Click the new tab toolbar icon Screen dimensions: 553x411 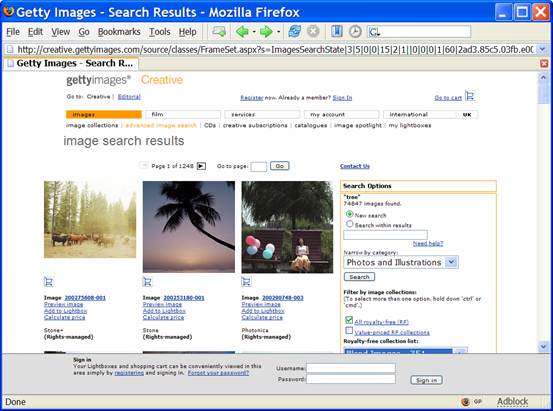pos(219,32)
